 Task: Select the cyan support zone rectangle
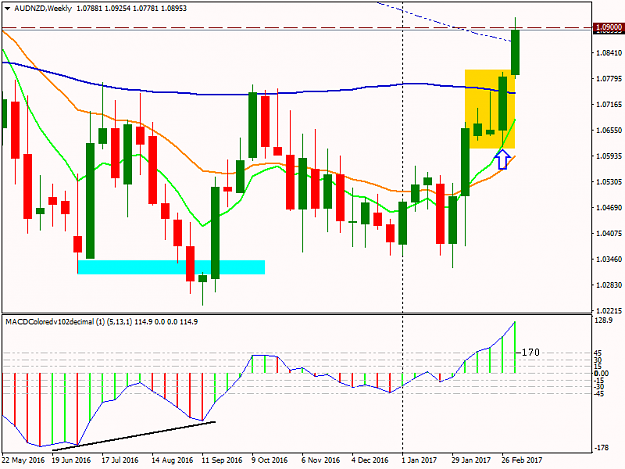(x=171, y=267)
